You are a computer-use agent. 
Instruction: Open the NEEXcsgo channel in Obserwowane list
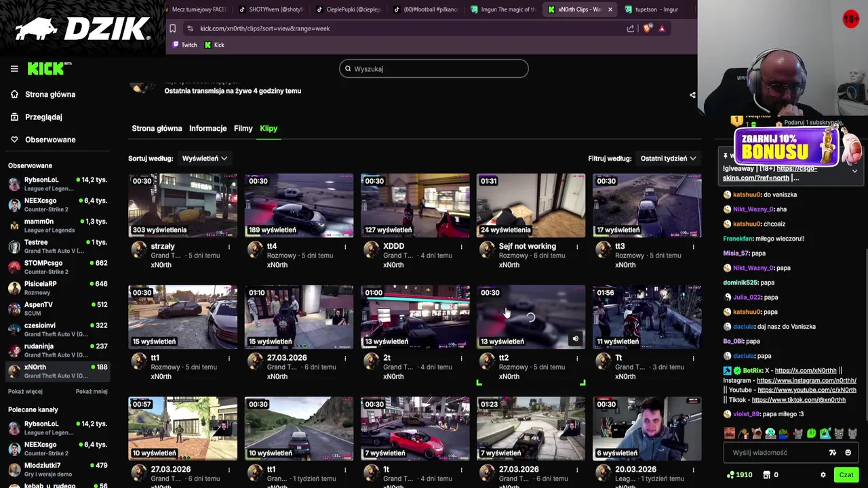coord(57,205)
